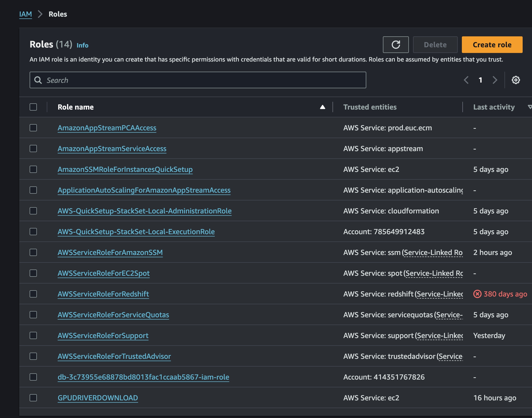Open AWS-QuickSetup-StackSet-Local-ExecutionRole link

[136, 232]
